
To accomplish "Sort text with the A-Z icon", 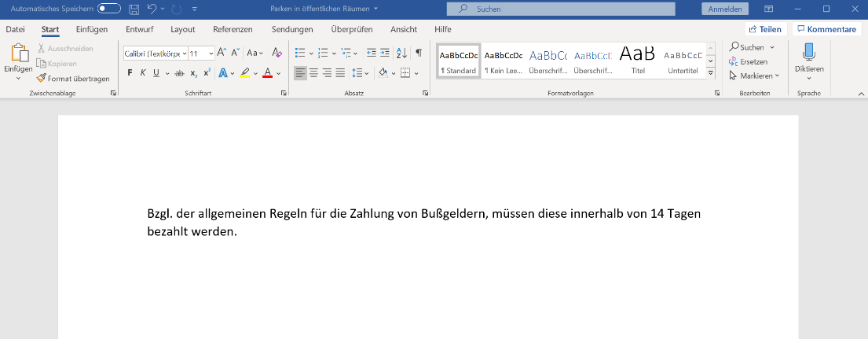I will 401,53.
